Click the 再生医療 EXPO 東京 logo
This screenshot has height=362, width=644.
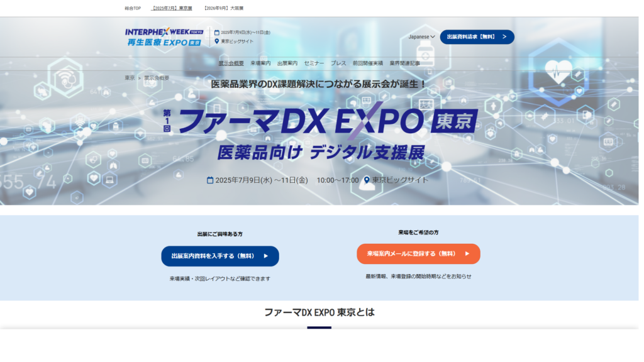[x=164, y=42]
